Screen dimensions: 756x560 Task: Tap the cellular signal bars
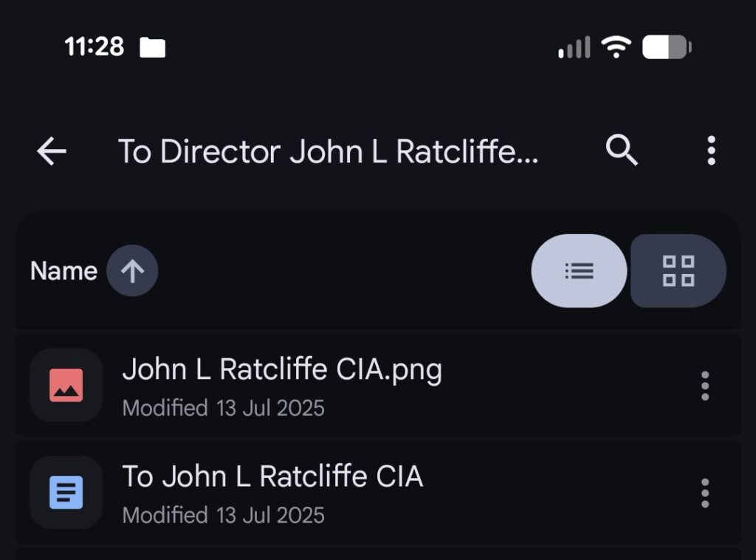click(x=574, y=48)
